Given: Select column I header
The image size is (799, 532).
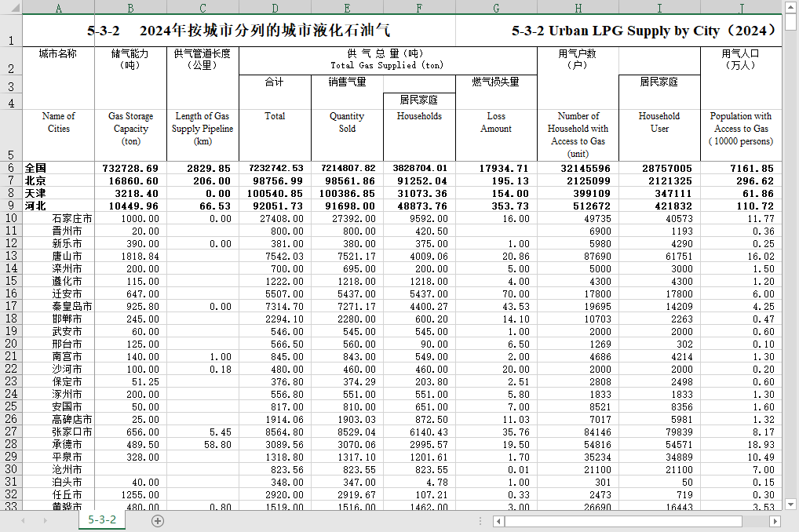Looking at the screenshot, I should pyautogui.click(x=659, y=8).
